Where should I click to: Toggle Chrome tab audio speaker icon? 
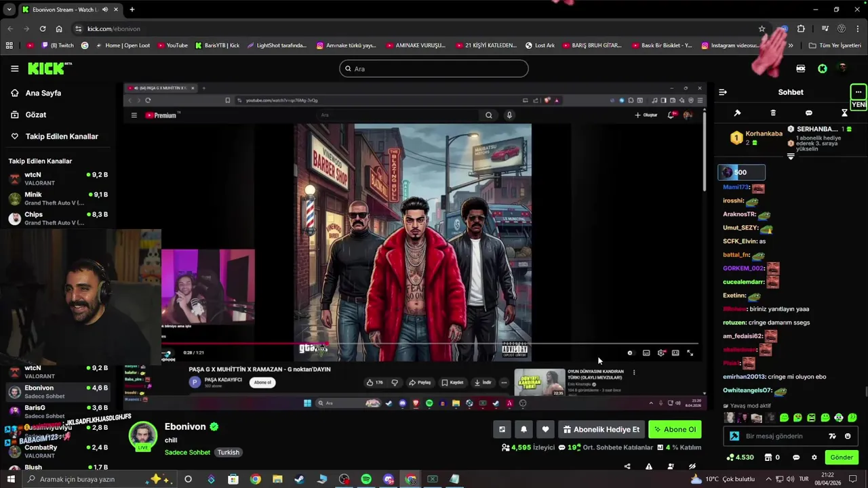[x=104, y=9]
